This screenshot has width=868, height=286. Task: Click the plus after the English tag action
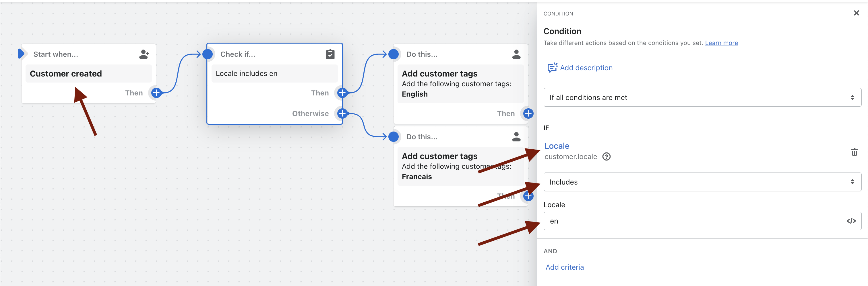[528, 114]
